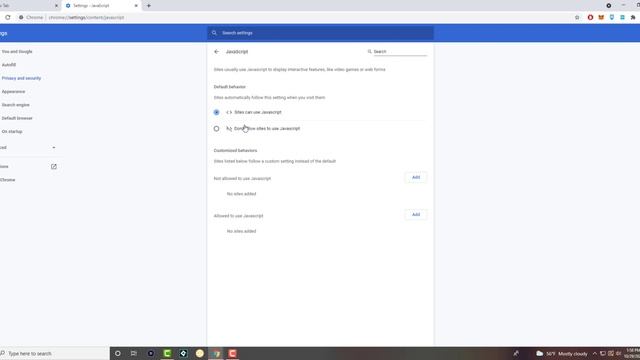Image resolution: width=640 pixels, height=360 pixels.
Task: Close the Settings - JavaScript tab
Action: tap(136, 6)
